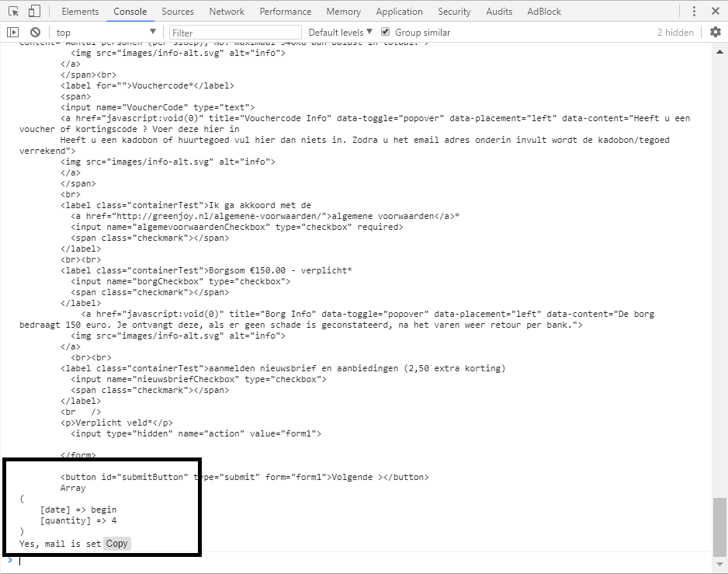This screenshot has width=728, height=574.
Task: Click the 'Borgsom €150.00 - verplicht*' line
Action: click(x=206, y=270)
